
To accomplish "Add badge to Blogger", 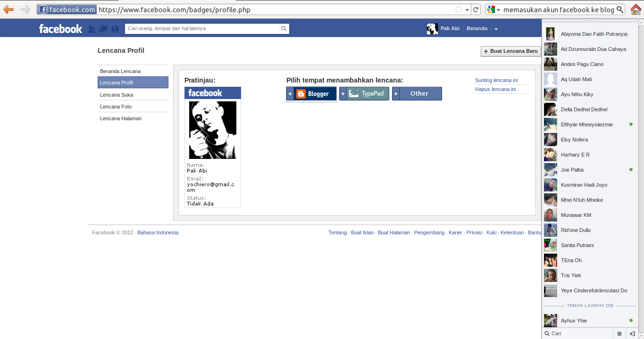I will point(311,94).
